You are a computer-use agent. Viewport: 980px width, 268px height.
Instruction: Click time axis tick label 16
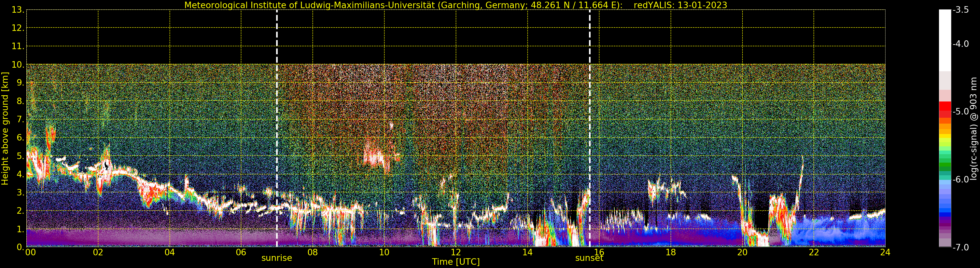tap(599, 252)
